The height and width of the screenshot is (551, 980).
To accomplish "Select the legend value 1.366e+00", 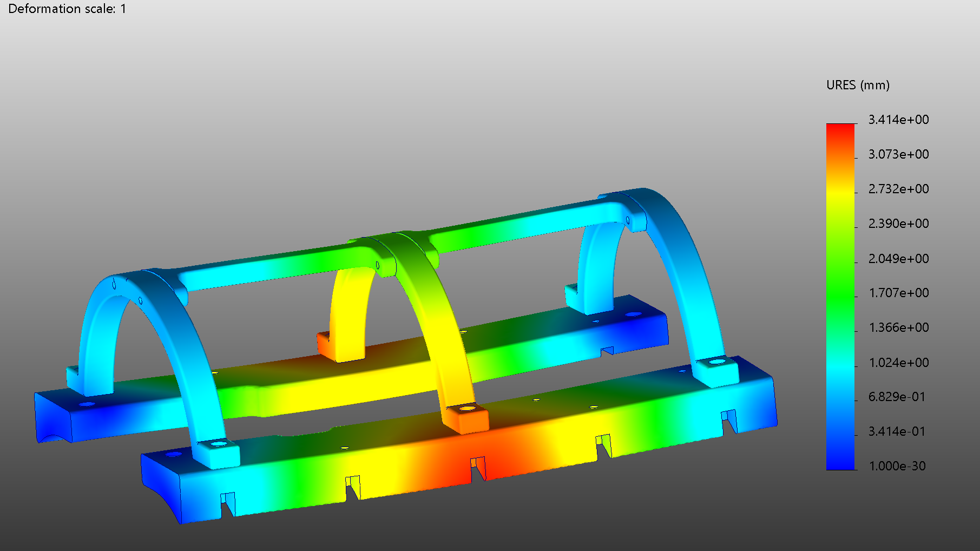I will (x=898, y=327).
